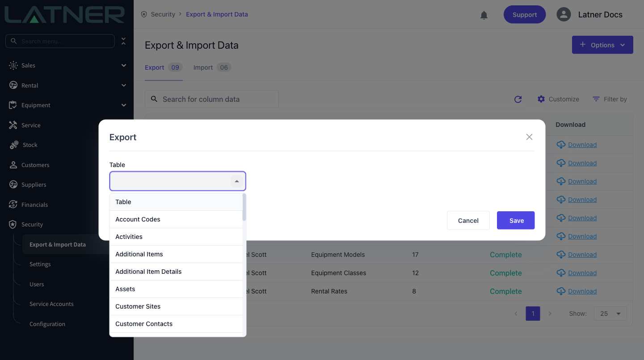Click the Rental sidebar icon
644x360 pixels.
[x=13, y=85]
